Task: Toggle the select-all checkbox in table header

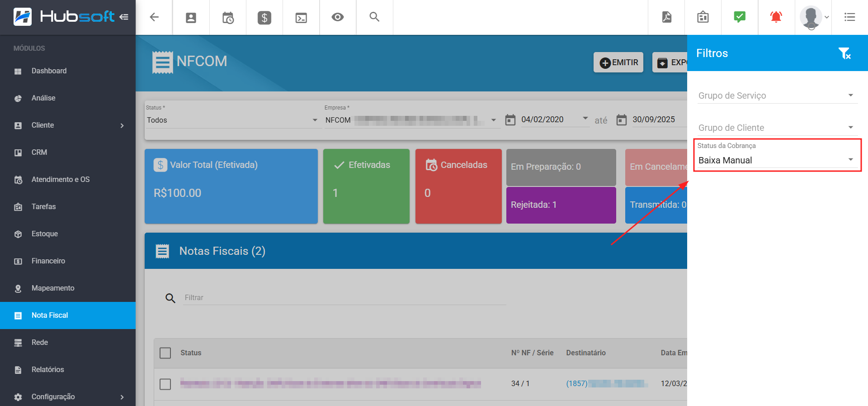Action: pos(165,353)
